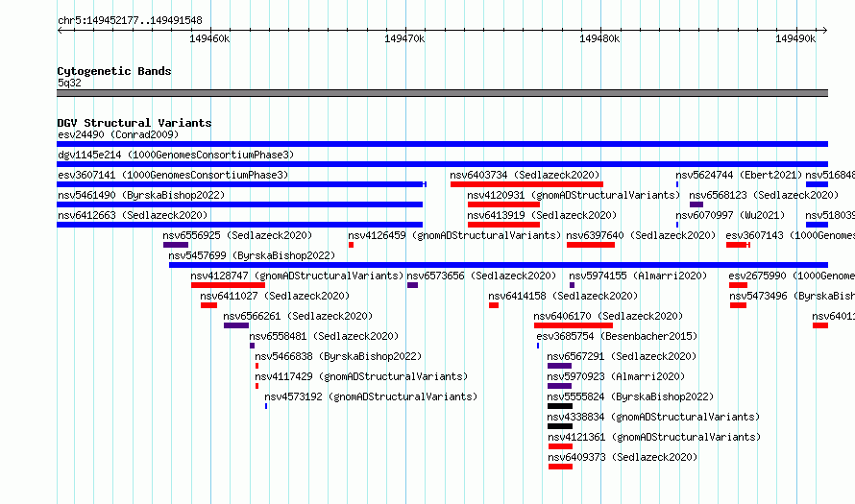Open nsv6403734 (Sedlazeck2020) variant
This screenshot has height=504, width=855.
coord(525,175)
